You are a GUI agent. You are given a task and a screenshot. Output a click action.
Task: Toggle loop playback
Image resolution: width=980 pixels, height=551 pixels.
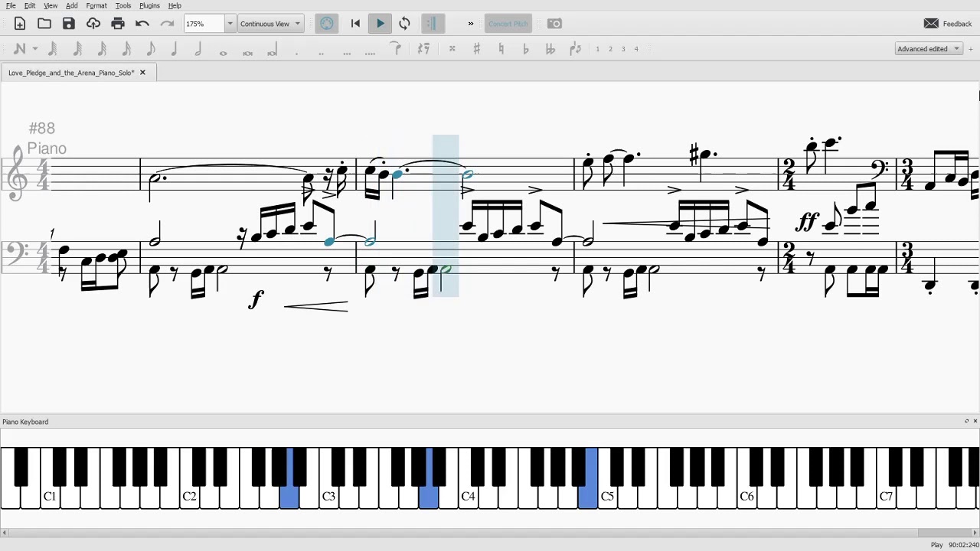click(x=405, y=24)
